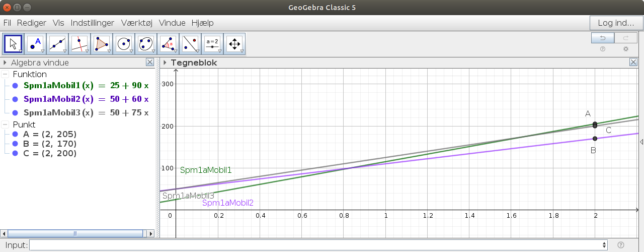Select the Angle tool
This screenshot has height=252, width=644.
(x=168, y=44)
